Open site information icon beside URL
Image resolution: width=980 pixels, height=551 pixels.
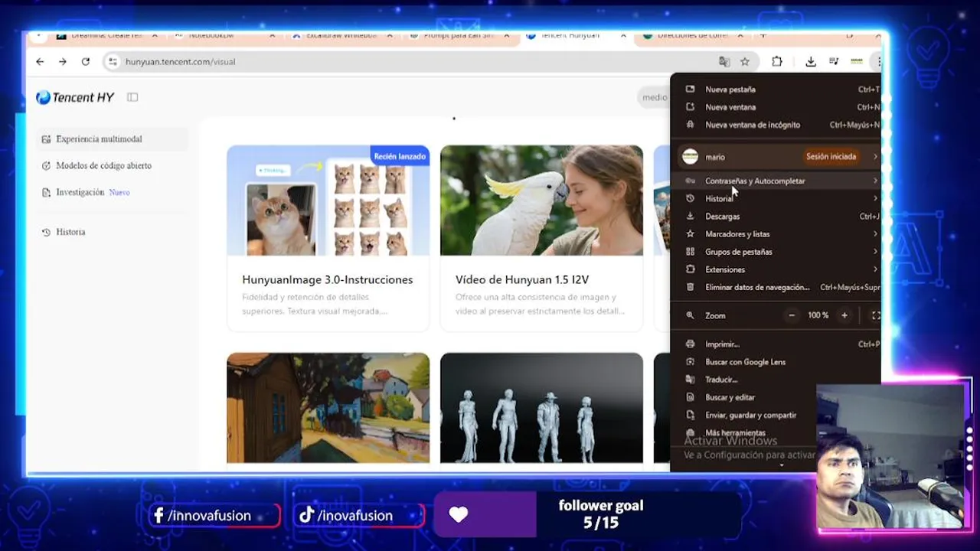[113, 62]
